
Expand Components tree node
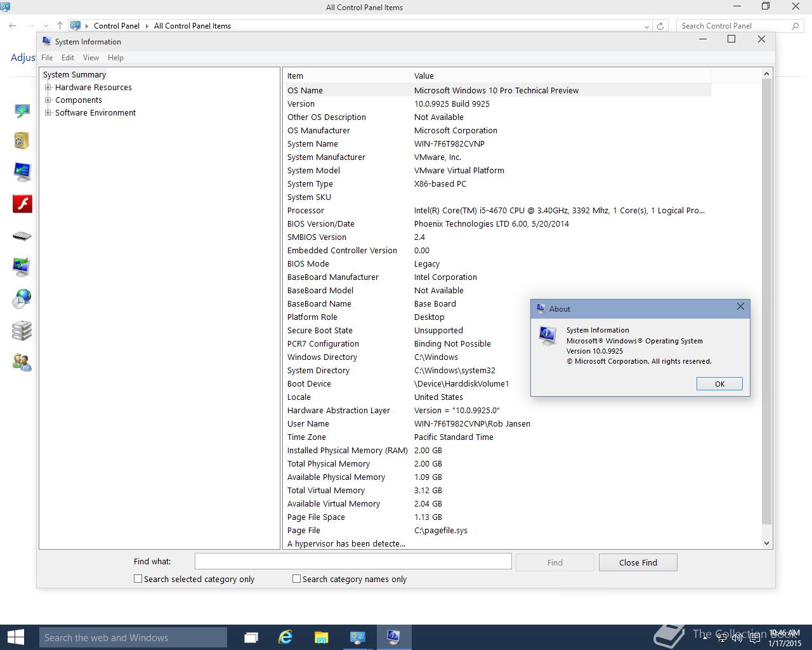(x=48, y=100)
